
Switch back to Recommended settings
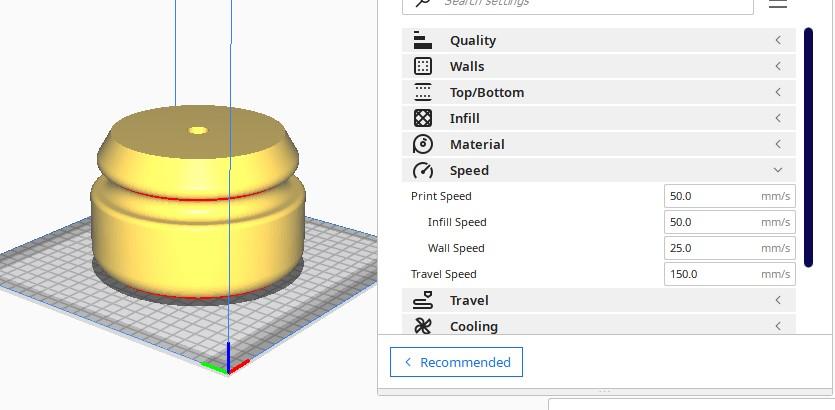point(456,362)
